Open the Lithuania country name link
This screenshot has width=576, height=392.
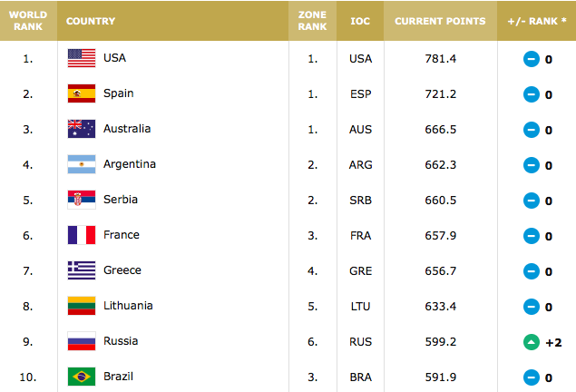(x=128, y=306)
